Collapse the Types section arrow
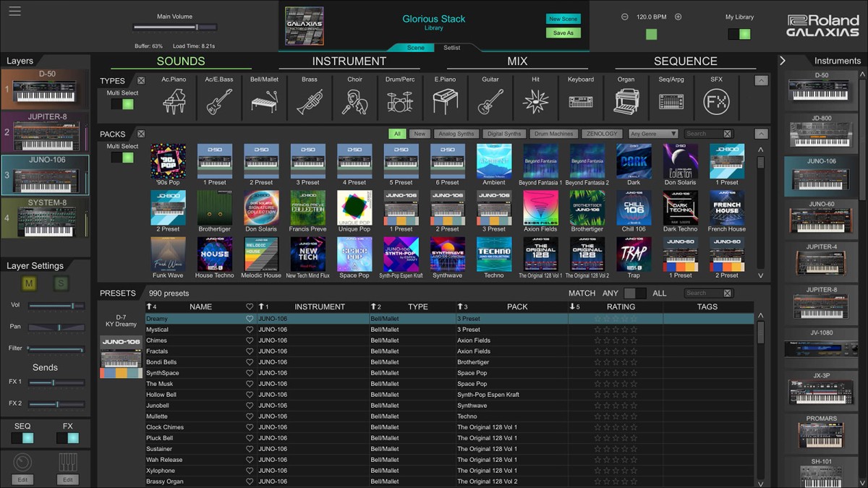This screenshot has width=868, height=488. coord(761,81)
